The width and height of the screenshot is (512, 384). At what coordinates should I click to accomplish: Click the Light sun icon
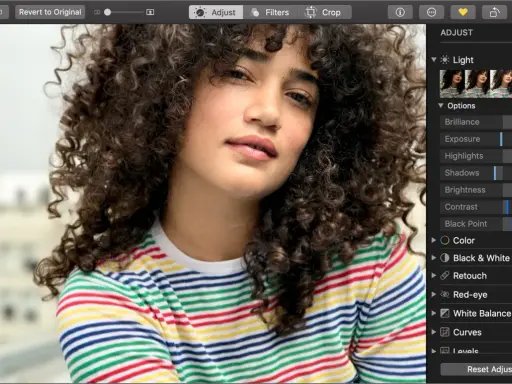click(x=445, y=60)
